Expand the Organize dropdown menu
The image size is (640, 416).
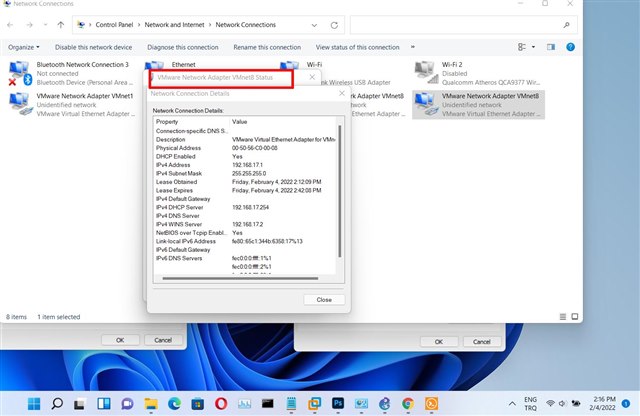point(24,47)
